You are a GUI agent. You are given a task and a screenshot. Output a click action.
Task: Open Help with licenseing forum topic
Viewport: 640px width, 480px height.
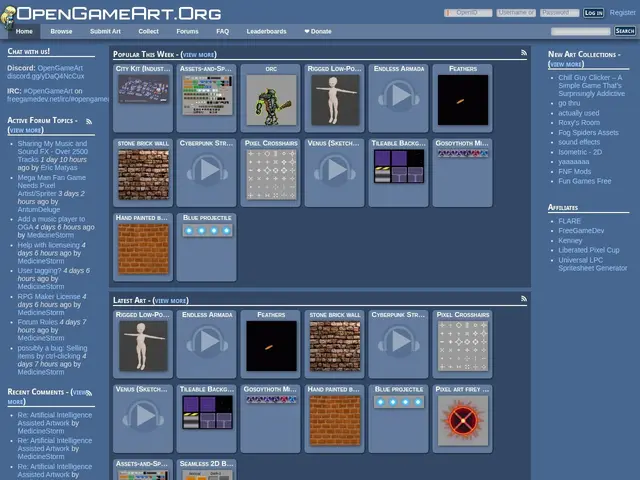pyautogui.click(x=49, y=245)
